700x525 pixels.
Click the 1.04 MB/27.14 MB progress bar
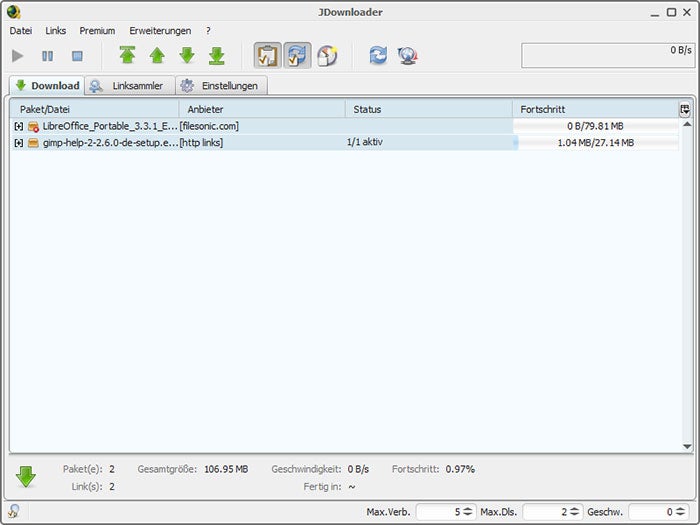tap(596, 143)
